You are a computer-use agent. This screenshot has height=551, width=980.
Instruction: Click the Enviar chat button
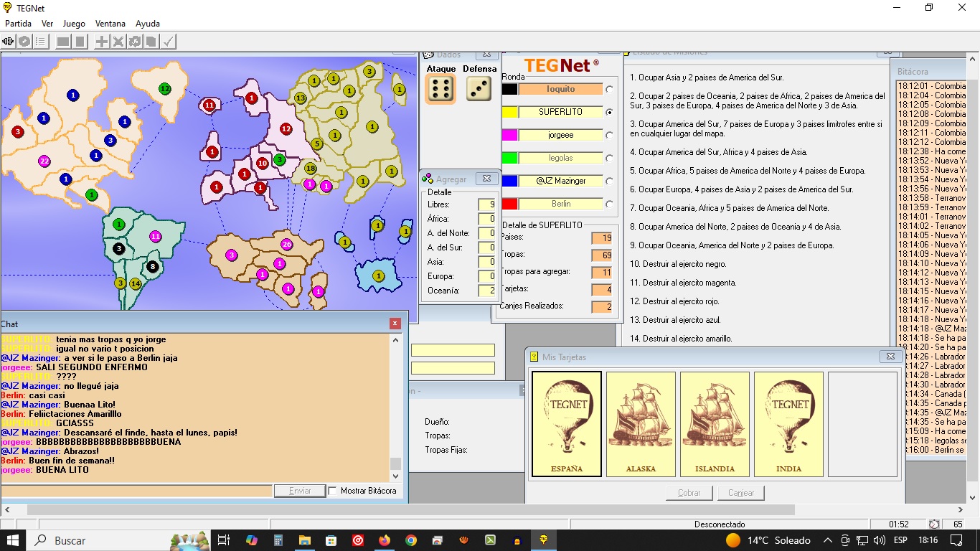tap(300, 491)
